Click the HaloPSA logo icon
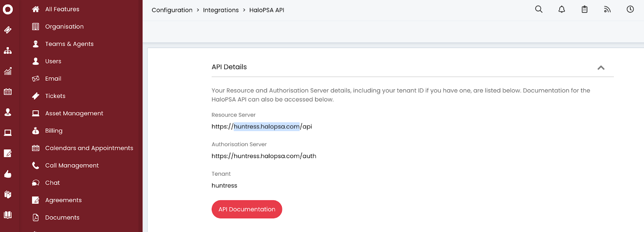This screenshot has height=232, width=644. tap(8, 9)
